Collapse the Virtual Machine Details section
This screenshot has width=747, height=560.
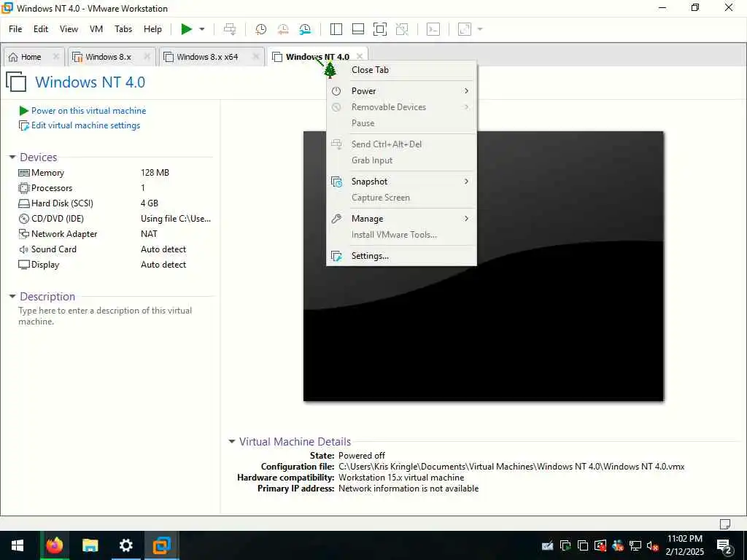232,441
